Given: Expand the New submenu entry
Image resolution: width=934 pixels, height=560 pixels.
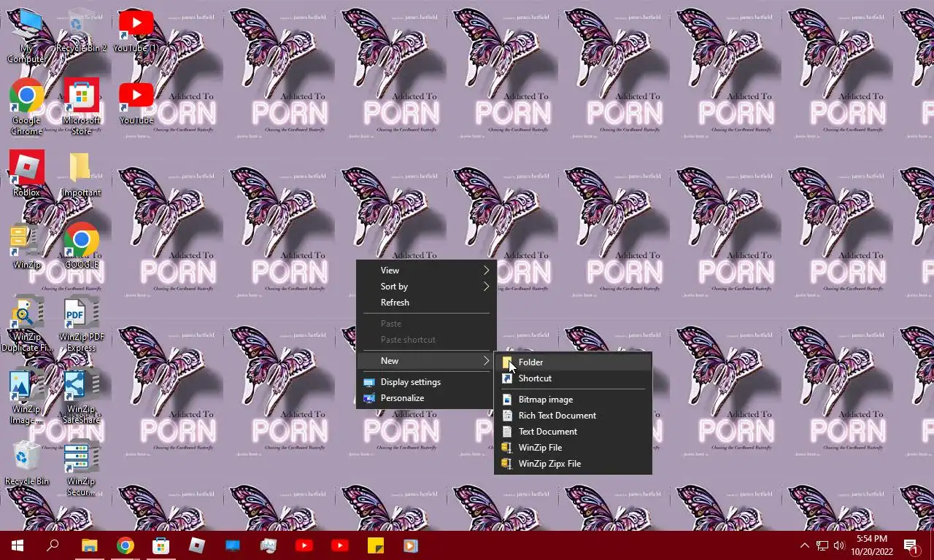Looking at the screenshot, I should (x=426, y=361).
